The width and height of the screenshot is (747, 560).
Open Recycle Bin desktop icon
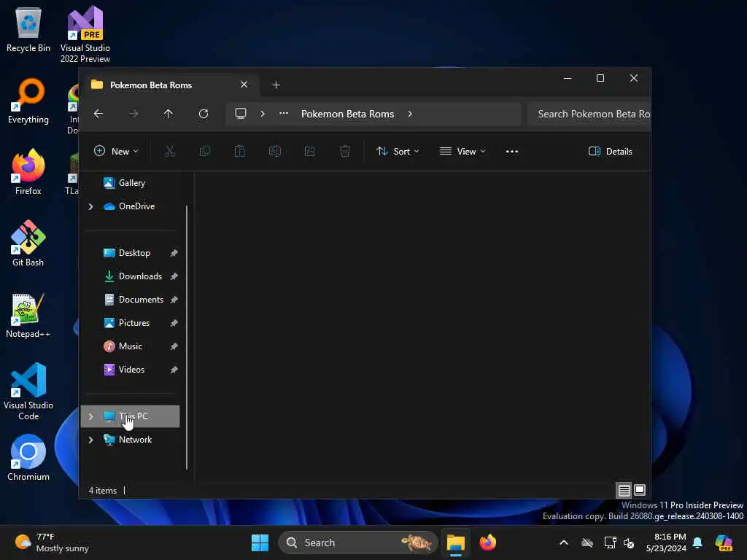(x=28, y=29)
